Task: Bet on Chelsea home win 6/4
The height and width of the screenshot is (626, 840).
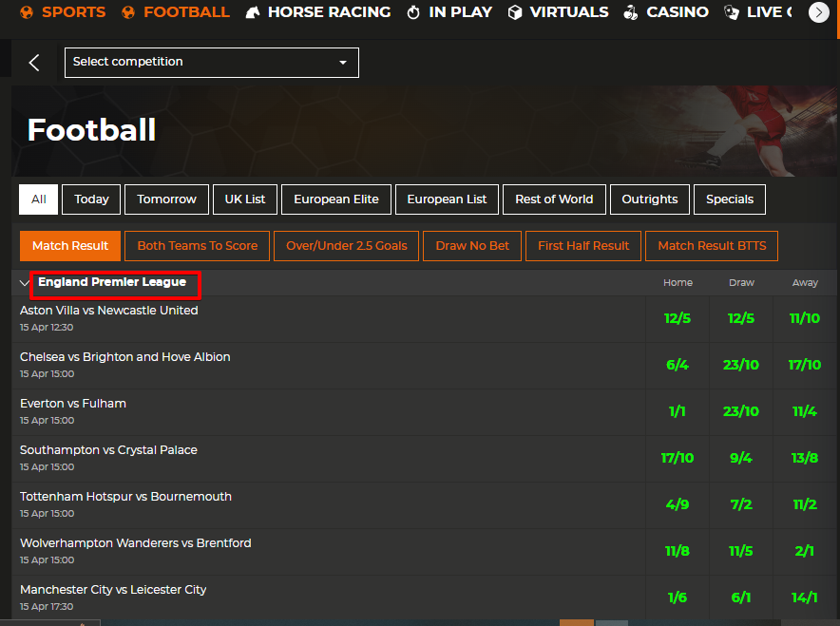Action: 678,365
